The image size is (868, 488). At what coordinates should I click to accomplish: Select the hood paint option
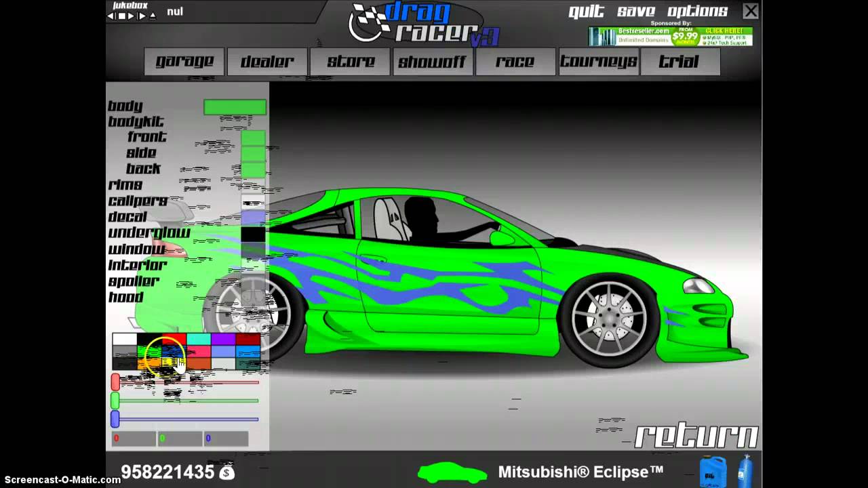(125, 297)
